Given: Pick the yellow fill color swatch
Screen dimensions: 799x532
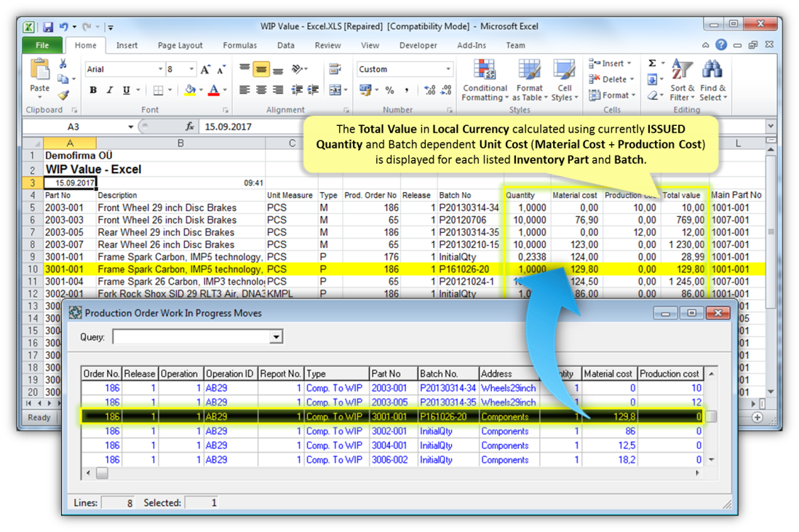Looking at the screenshot, I should 190,90.
